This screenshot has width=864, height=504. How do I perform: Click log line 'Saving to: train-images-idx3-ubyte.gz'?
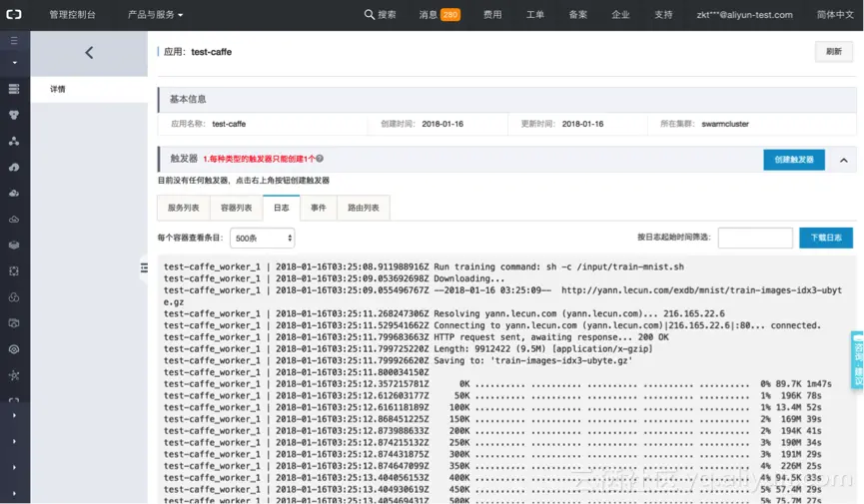point(398,361)
